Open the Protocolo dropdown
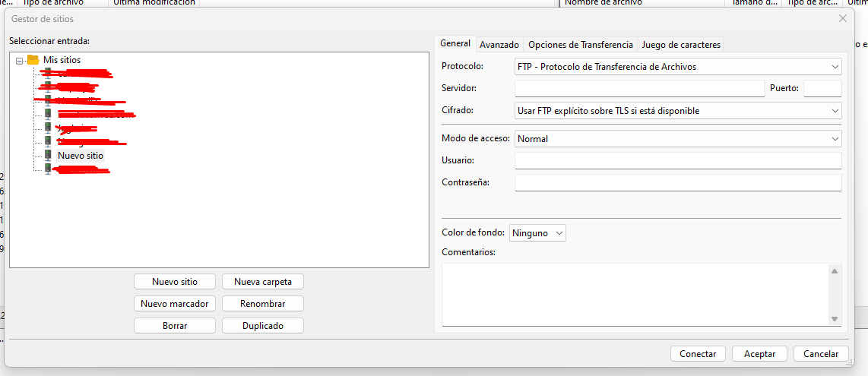The width and height of the screenshot is (868, 376). 678,67
